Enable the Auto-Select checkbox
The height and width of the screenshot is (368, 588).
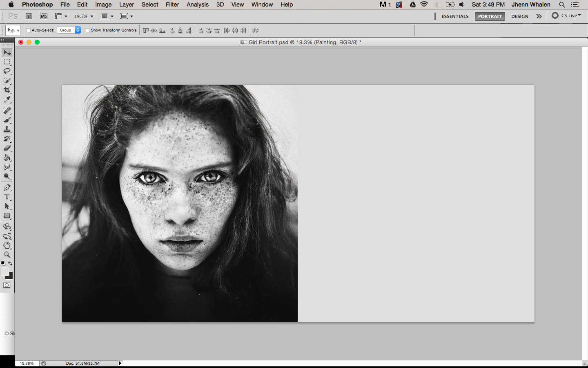click(x=29, y=30)
